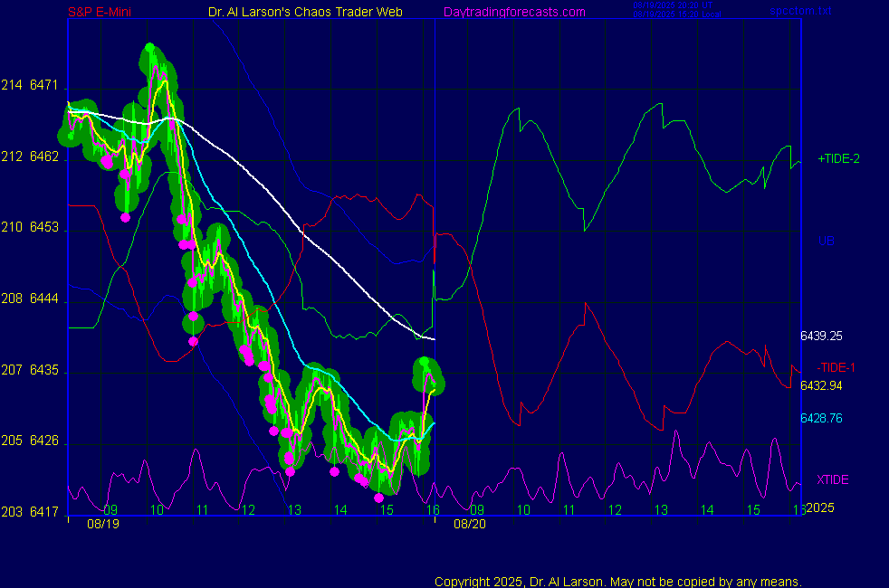This screenshot has width=889, height=588.
Task: Select the XTIDE legend label
Action: pyautogui.click(x=832, y=479)
